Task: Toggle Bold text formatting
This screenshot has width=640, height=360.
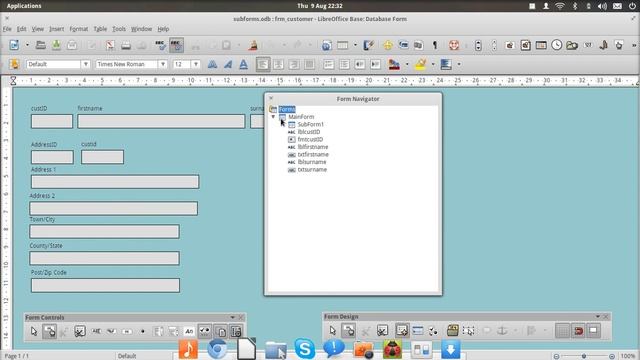Action: 212,64
